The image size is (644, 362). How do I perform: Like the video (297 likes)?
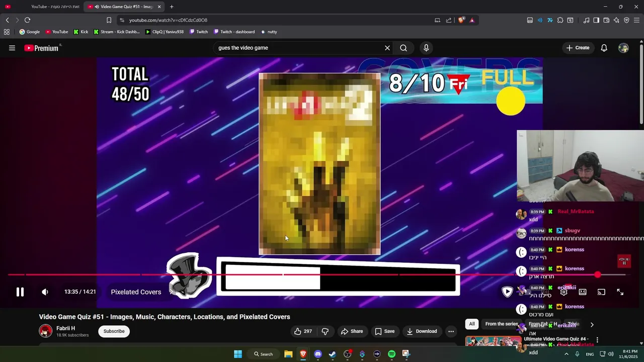303,331
